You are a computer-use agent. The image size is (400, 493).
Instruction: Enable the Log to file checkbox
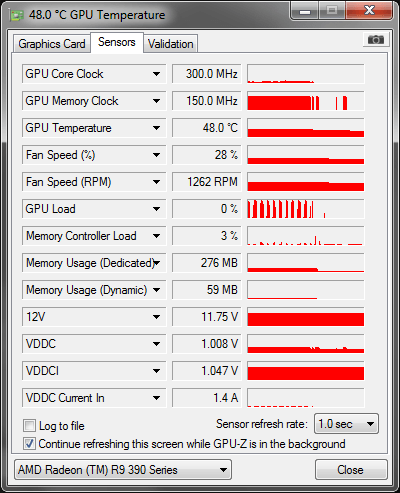tap(29, 426)
